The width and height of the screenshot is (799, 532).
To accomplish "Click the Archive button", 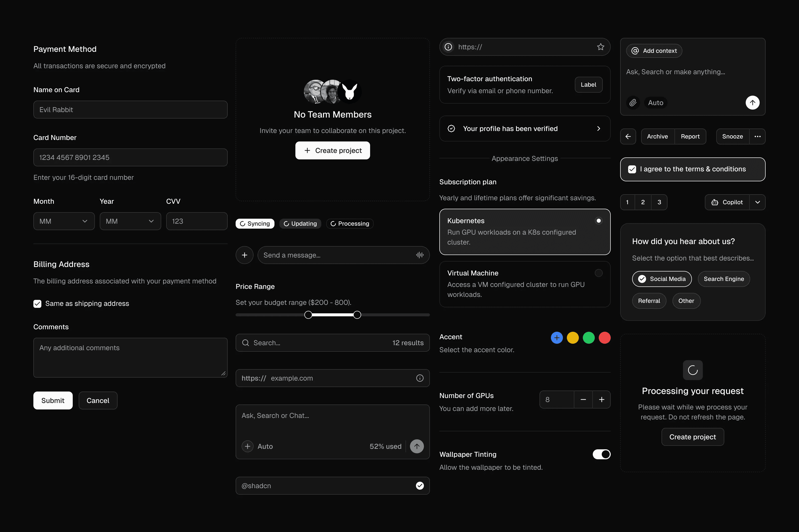I will pos(657,136).
